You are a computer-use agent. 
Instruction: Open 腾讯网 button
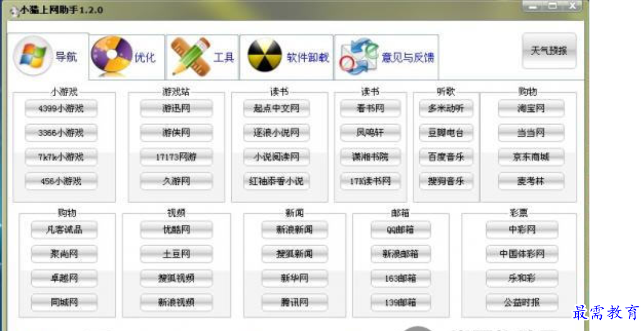coord(295,302)
